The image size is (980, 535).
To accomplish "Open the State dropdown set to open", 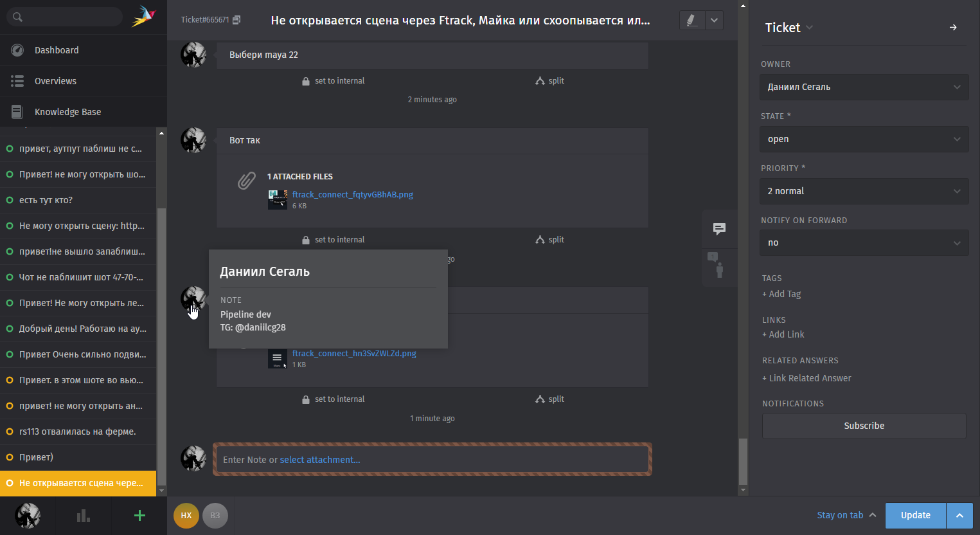I will pyautogui.click(x=864, y=140).
